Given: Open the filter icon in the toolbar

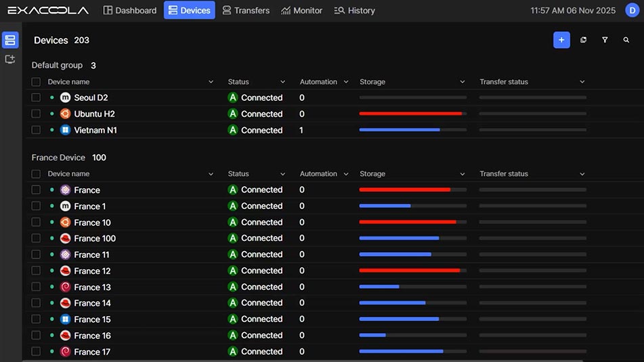Looking at the screenshot, I should click(x=605, y=40).
